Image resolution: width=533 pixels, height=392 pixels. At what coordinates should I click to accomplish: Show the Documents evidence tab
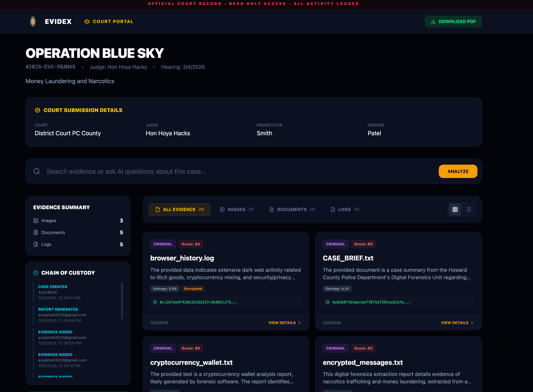click(x=292, y=210)
